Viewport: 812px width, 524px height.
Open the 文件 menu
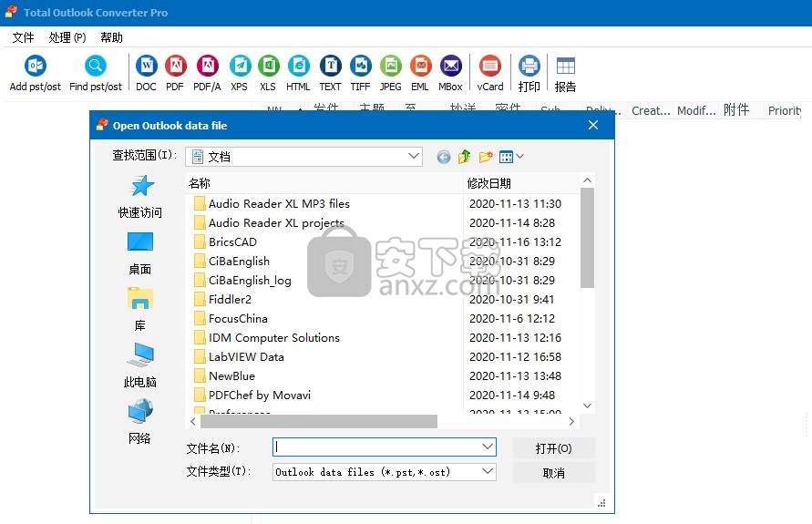click(x=24, y=37)
